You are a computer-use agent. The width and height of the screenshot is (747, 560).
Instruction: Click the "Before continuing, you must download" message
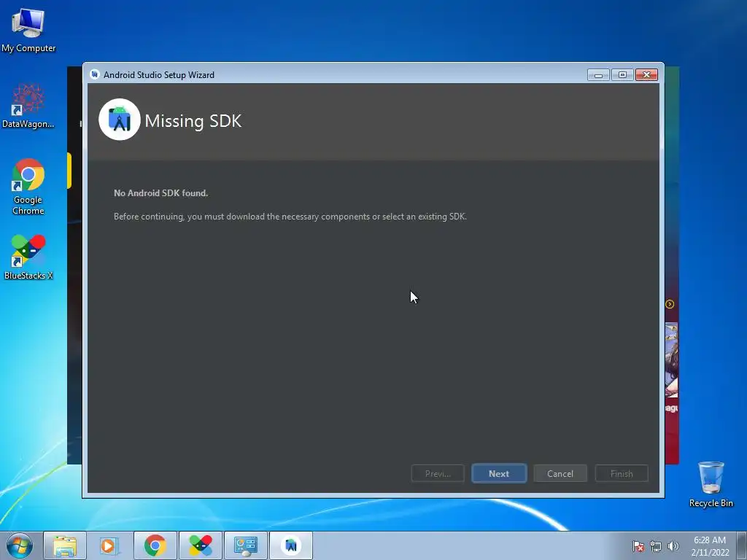pos(290,216)
